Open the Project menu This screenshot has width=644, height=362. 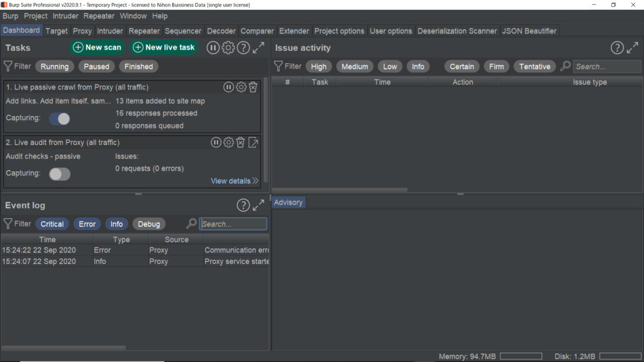[36, 16]
